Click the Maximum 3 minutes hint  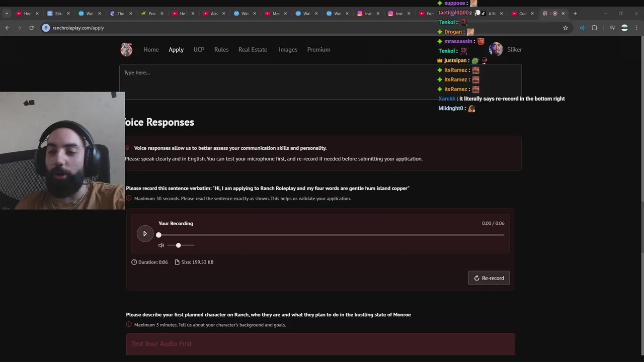[210, 325]
